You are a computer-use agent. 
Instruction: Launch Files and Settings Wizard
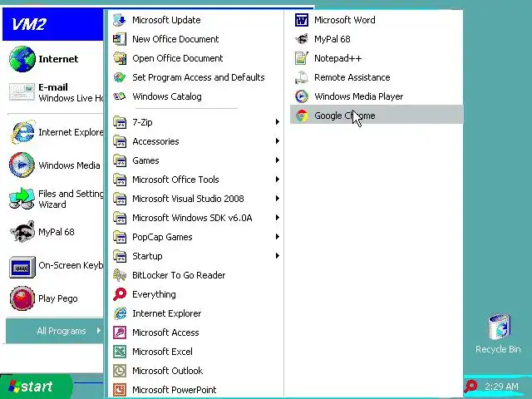54,199
